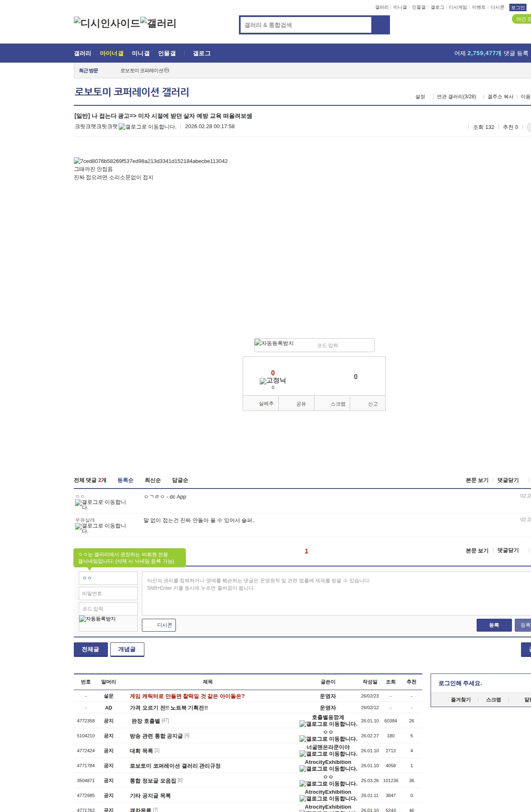Open gallog icon in the 로보토미 코퍼레이션 갤러리 관리규정 row
The height and width of the screenshot is (812, 531).
pos(329,769)
